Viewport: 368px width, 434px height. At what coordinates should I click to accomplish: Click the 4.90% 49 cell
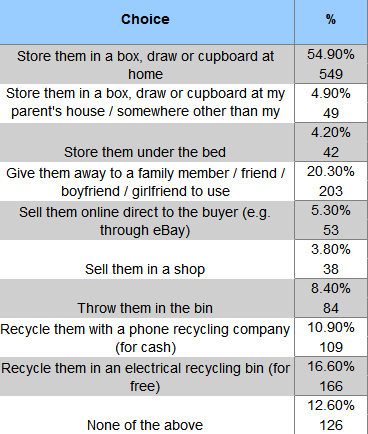point(331,103)
